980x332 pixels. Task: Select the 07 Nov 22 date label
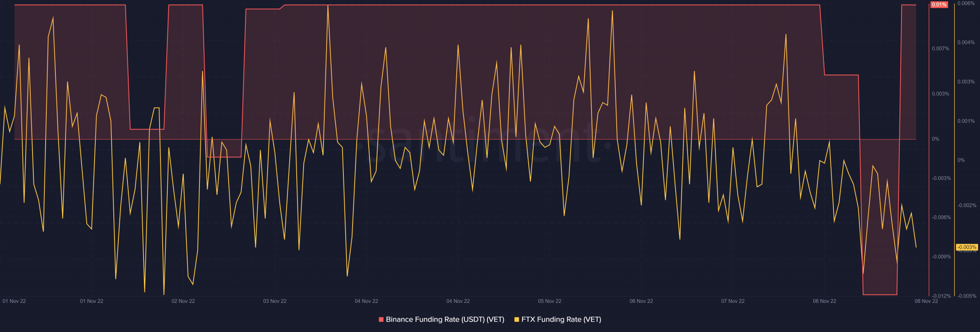pyautogui.click(x=733, y=301)
